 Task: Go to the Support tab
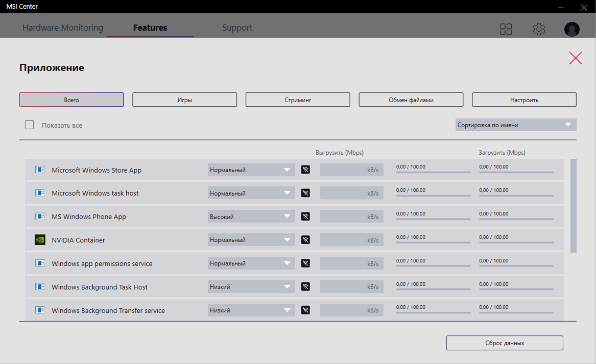[x=237, y=28]
